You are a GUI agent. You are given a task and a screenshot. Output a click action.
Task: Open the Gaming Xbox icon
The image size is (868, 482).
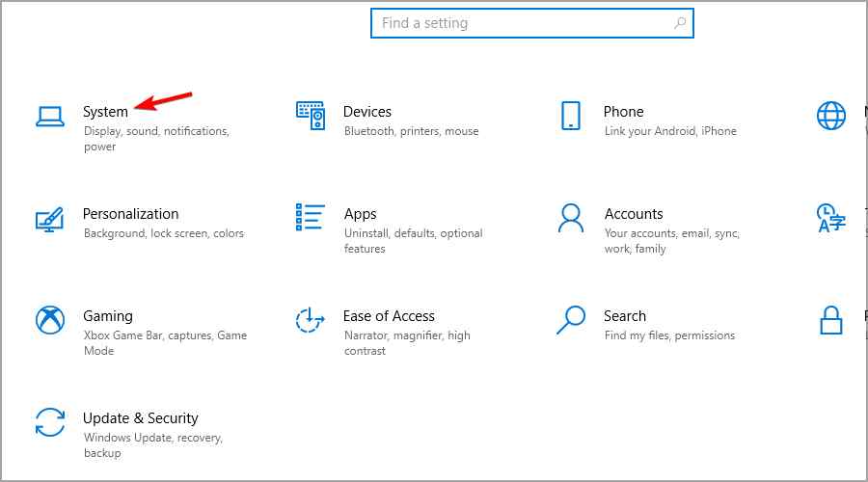pos(50,320)
